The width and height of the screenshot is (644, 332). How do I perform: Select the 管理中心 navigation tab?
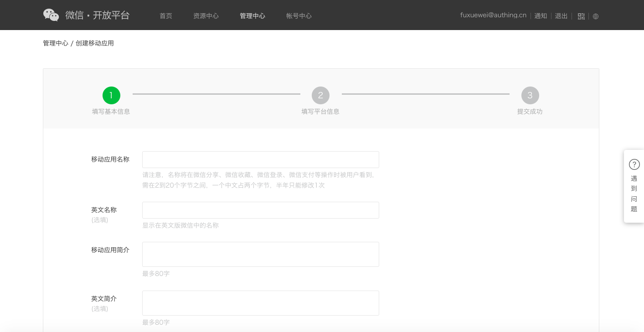point(252,16)
